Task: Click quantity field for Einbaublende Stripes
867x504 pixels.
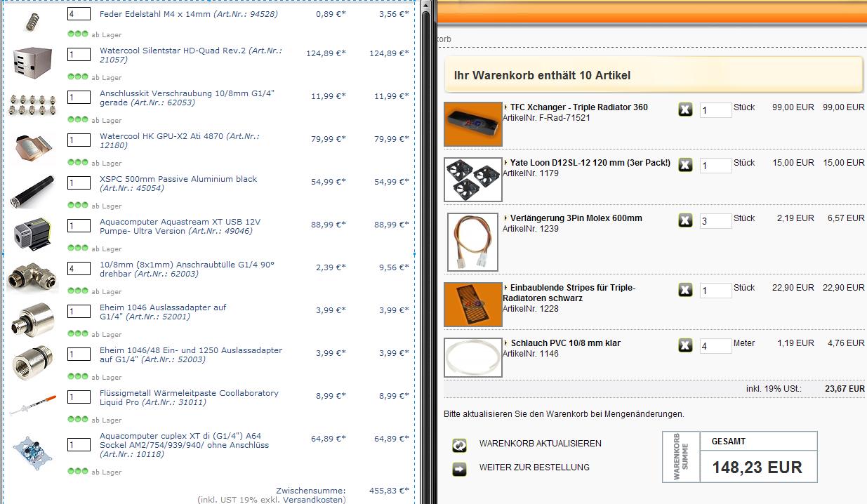Action: tap(715, 291)
